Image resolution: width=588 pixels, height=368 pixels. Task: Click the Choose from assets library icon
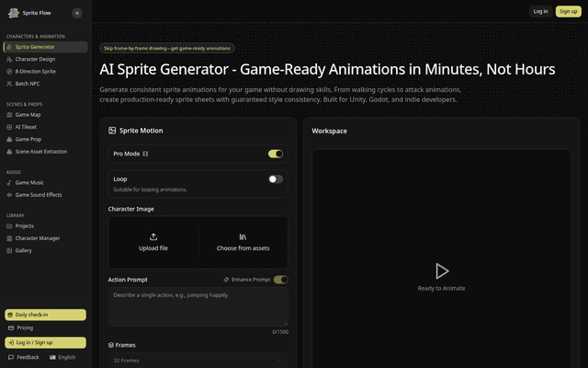(243, 237)
